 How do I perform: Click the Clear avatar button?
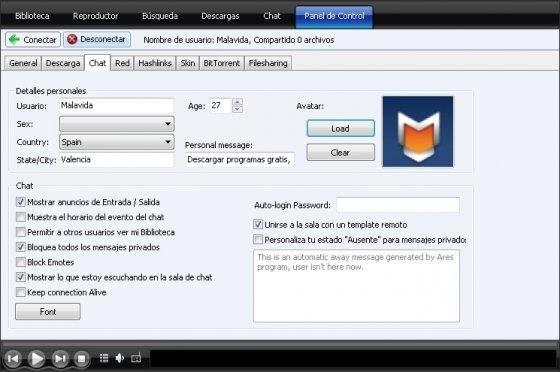click(x=341, y=152)
